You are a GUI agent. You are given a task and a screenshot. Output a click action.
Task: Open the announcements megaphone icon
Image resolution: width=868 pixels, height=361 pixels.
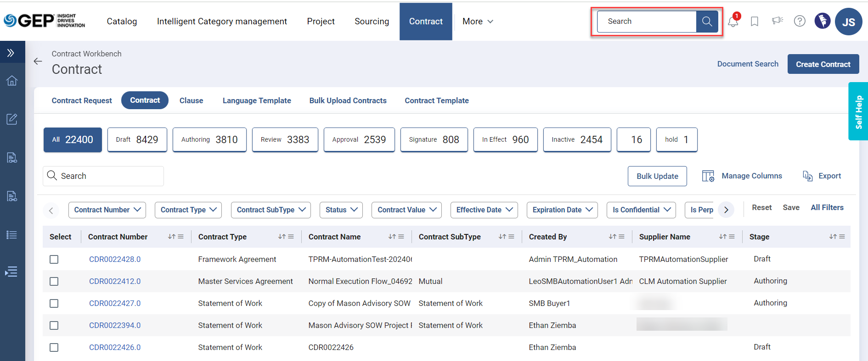(x=777, y=21)
